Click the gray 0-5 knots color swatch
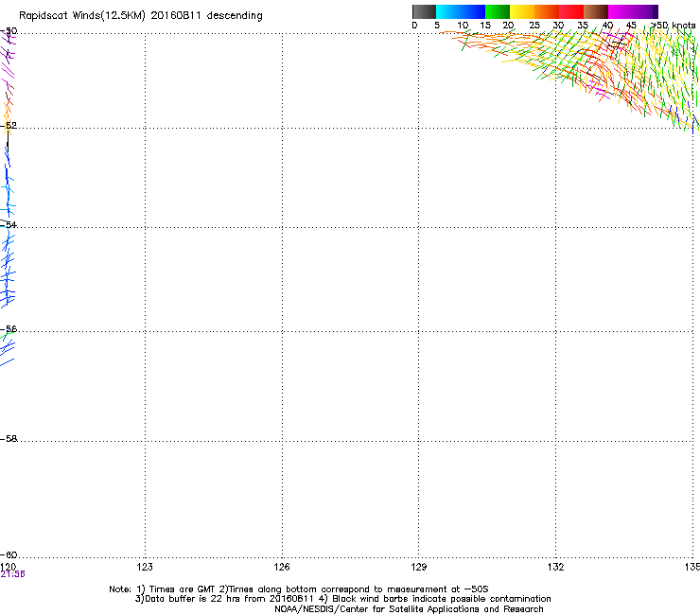 (x=424, y=11)
